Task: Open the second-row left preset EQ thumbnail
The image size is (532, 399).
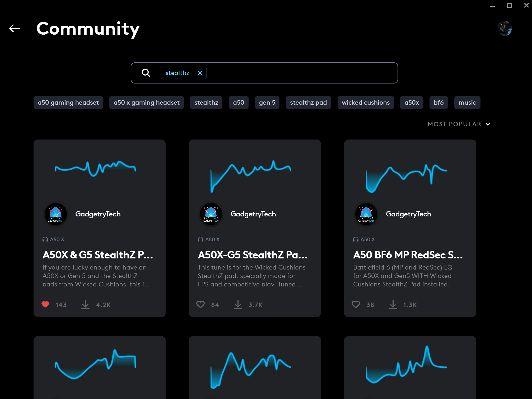Action: 96,364
